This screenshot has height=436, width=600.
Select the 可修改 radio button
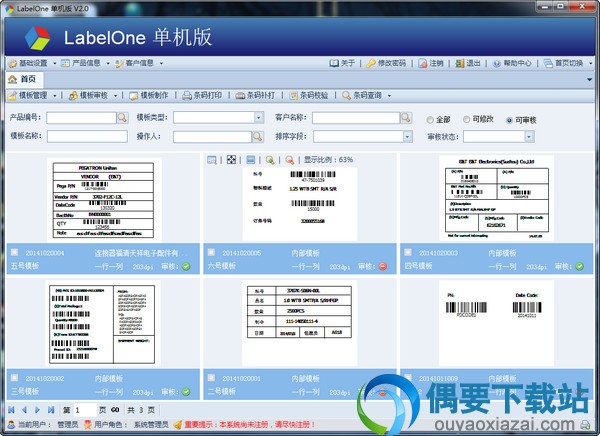466,119
